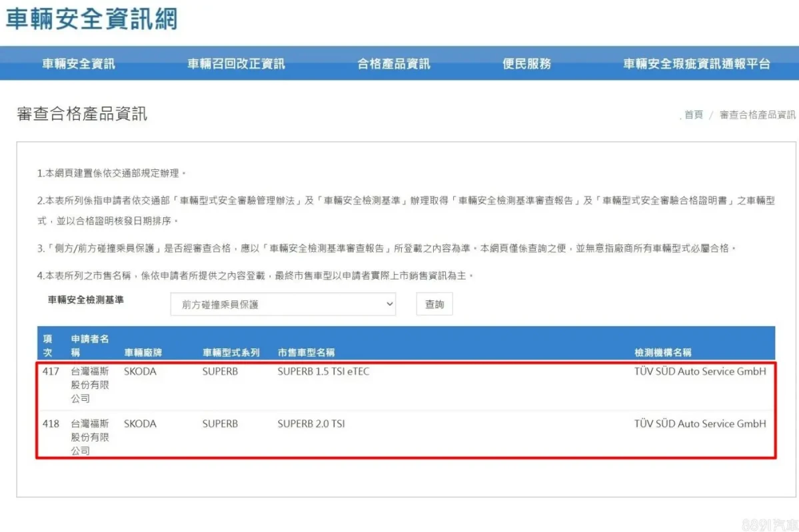Go to 首頁 breadcrumb link
The height and width of the screenshot is (532, 799).
click(694, 115)
